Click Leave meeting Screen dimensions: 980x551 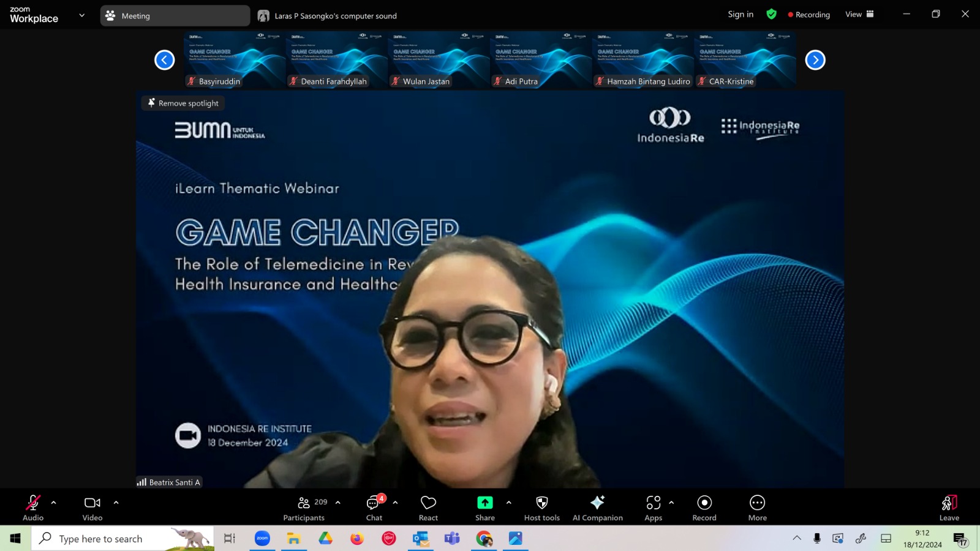pos(949,508)
